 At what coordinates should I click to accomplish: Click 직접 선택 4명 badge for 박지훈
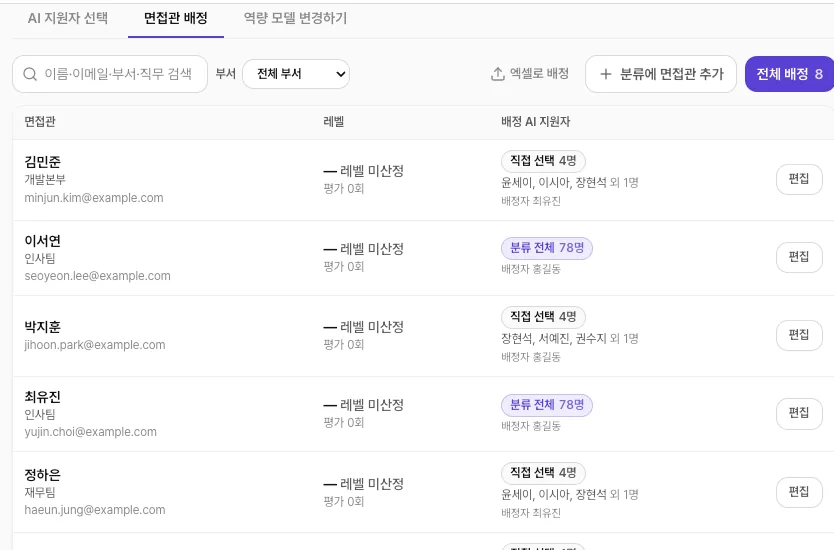pyautogui.click(x=543, y=317)
